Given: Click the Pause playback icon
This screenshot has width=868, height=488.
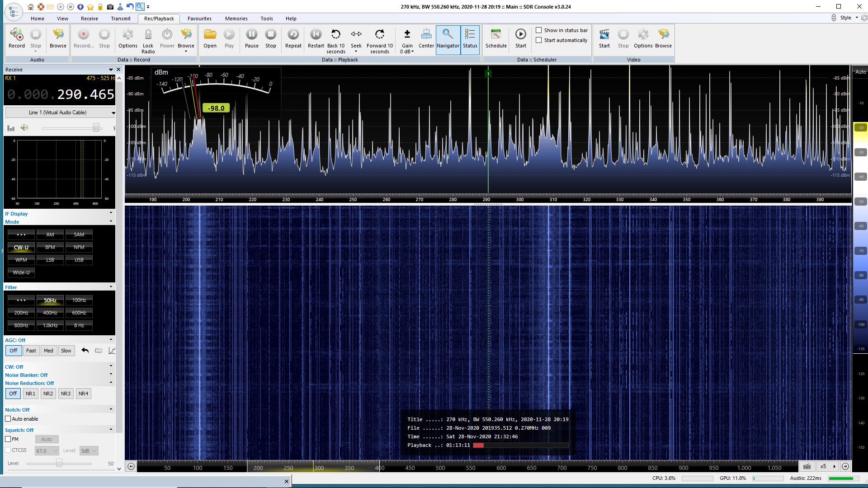Looking at the screenshot, I should (x=251, y=35).
